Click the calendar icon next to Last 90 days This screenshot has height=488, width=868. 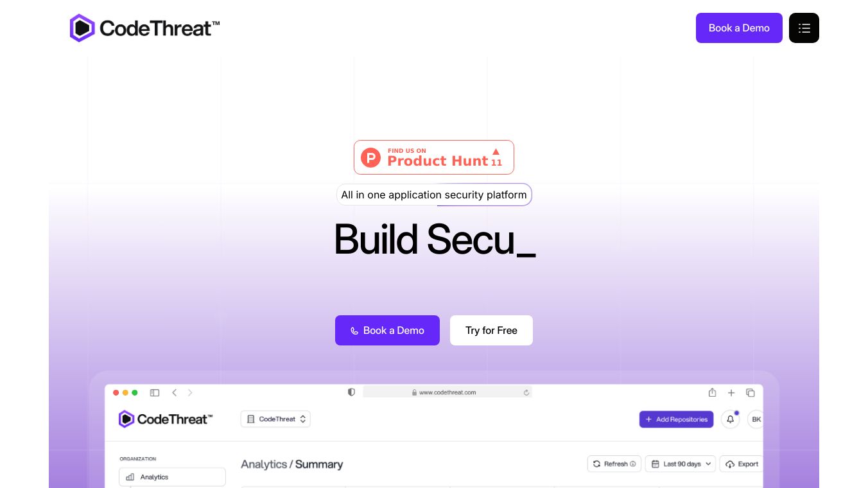655,464
